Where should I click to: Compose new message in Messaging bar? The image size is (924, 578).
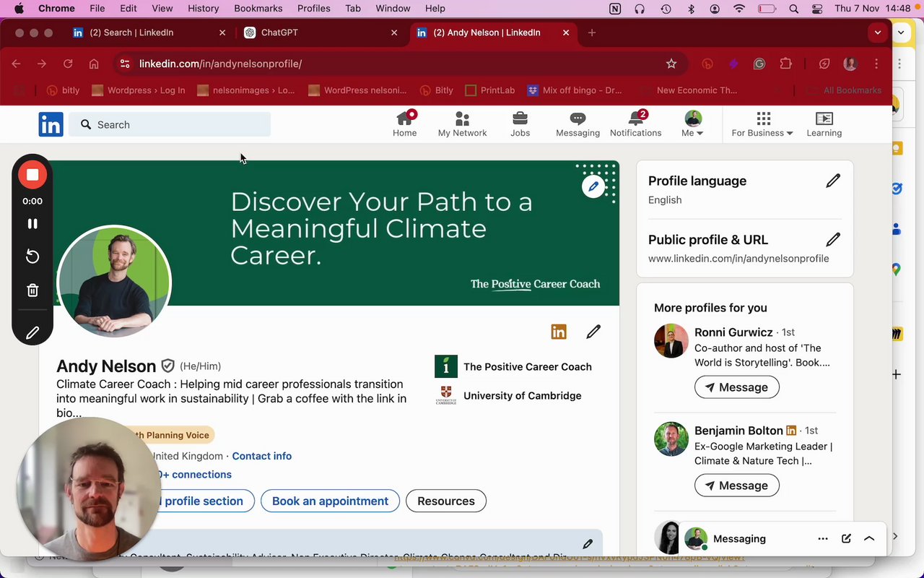846,538
